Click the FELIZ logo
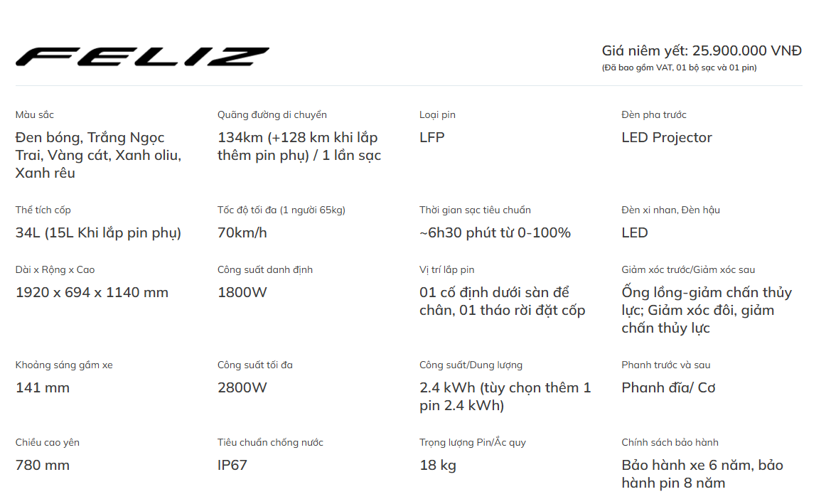826x504 pixels. (x=142, y=56)
